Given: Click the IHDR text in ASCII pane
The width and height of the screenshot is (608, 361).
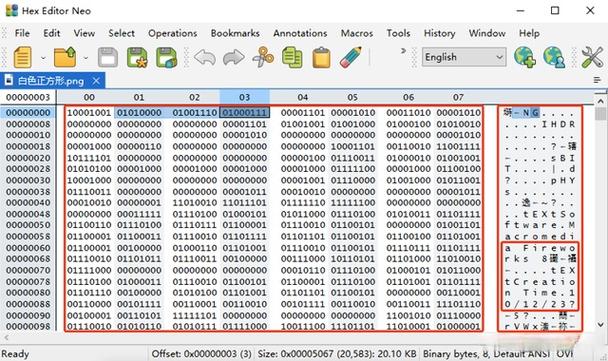Looking at the screenshot, I should click(558, 124).
